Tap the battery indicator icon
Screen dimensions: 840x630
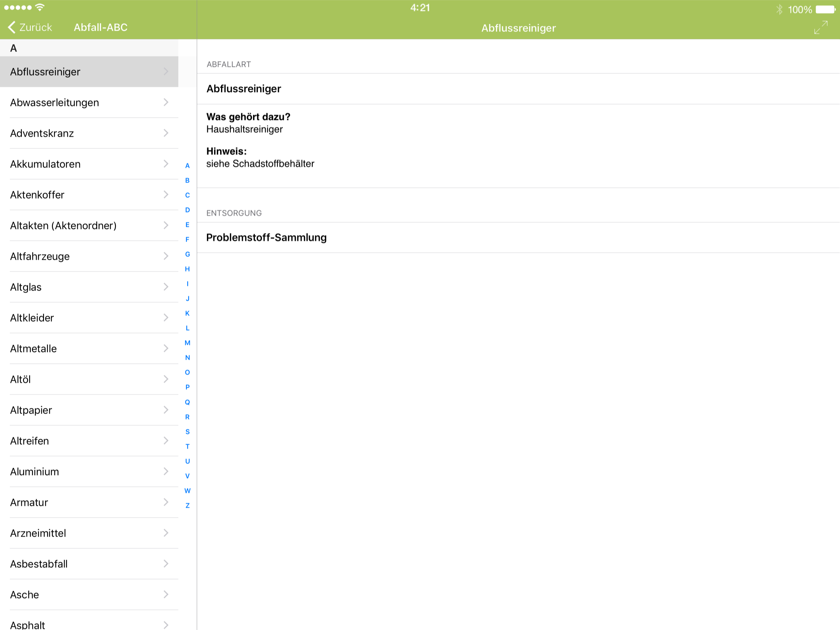click(825, 10)
